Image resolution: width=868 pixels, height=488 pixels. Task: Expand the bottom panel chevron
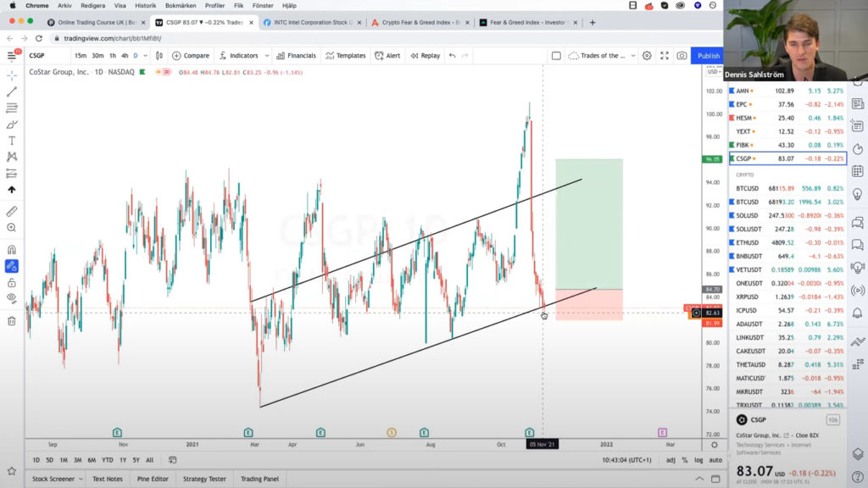[x=699, y=479]
